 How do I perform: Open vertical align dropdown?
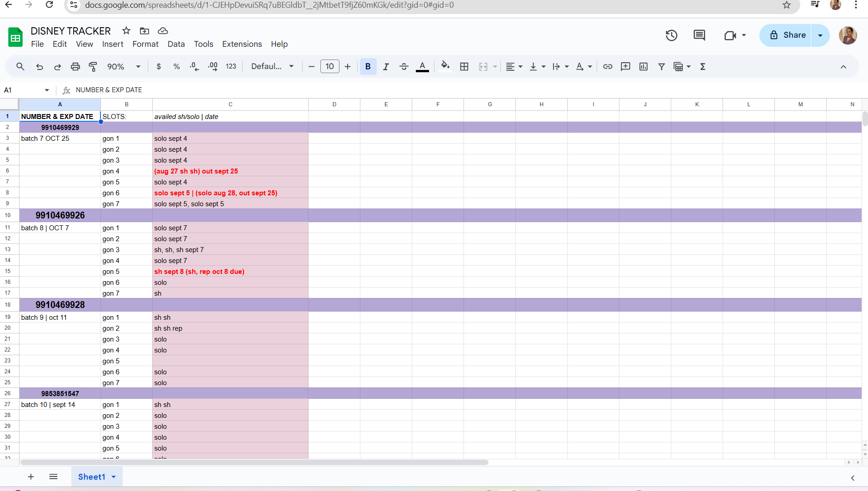[537, 67]
